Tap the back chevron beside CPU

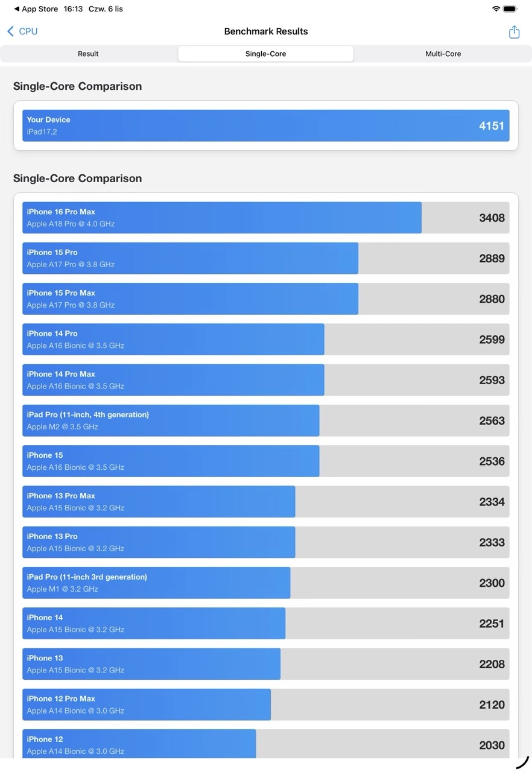click(10, 31)
